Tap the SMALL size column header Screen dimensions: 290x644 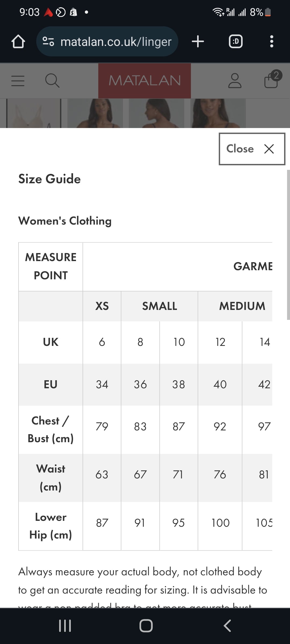[x=160, y=306]
